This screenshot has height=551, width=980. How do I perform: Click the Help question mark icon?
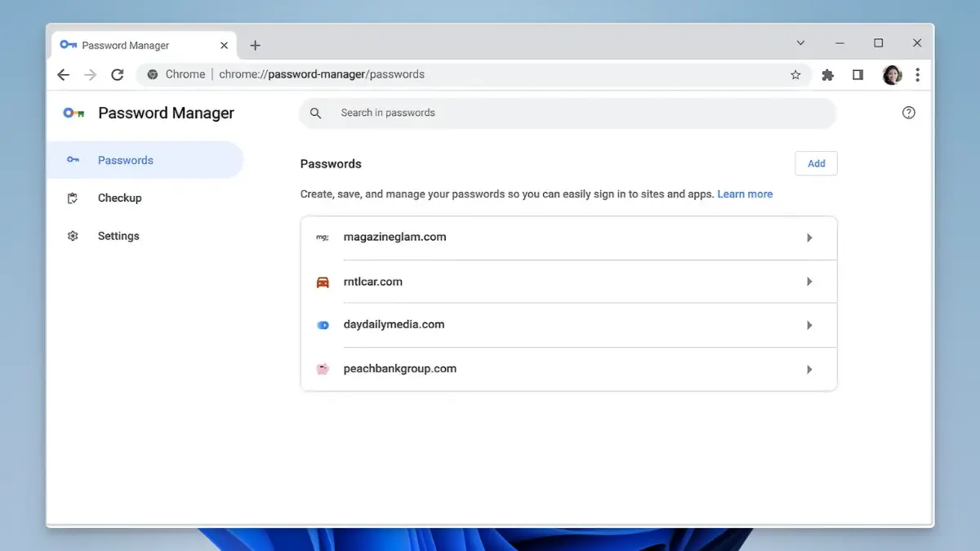click(x=908, y=113)
